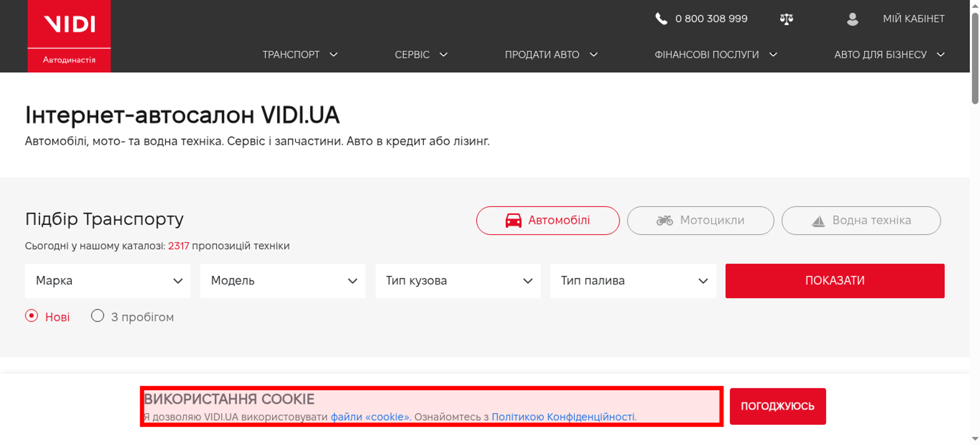Accept cookies with Погоджуюсь button

777,406
